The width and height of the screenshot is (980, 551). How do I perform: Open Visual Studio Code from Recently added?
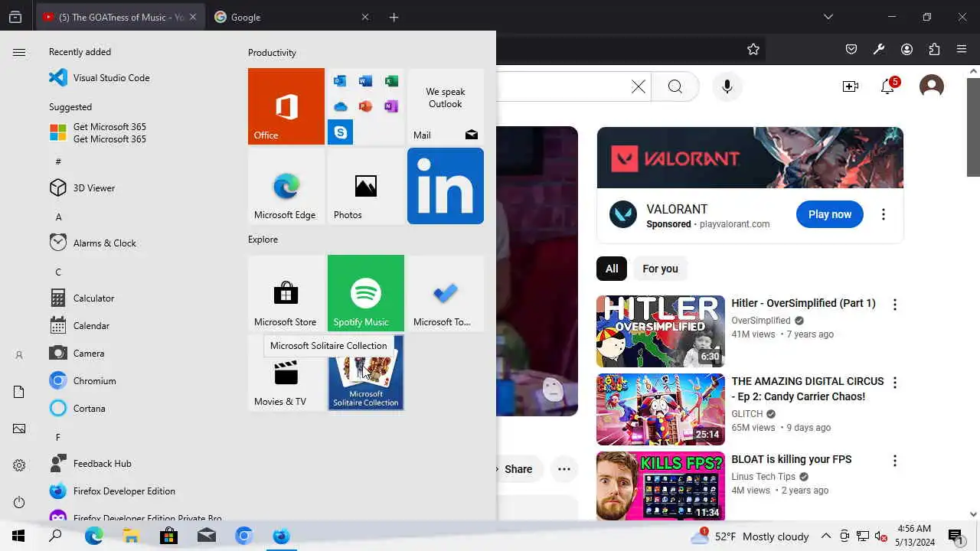click(x=100, y=77)
